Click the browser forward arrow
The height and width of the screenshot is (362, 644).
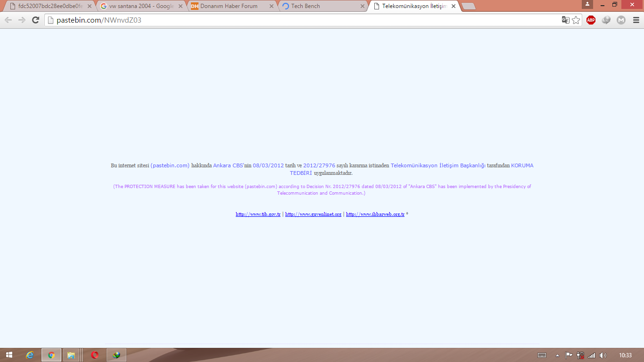click(x=22, y=20)
